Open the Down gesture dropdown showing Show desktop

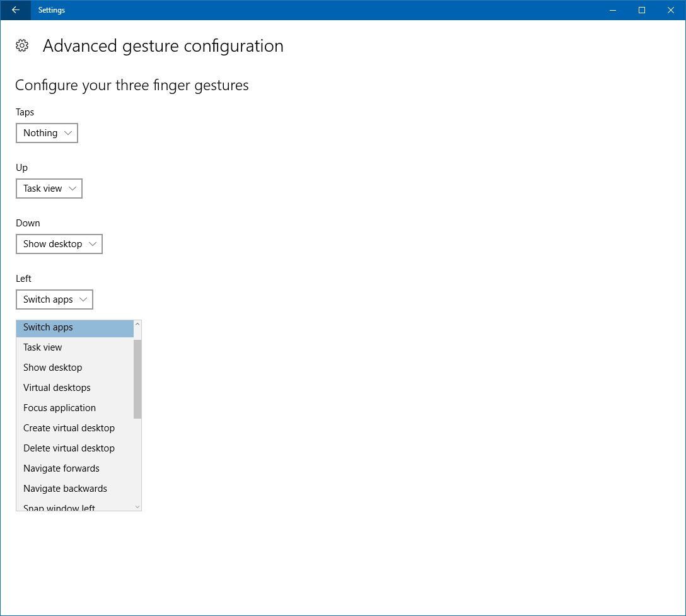[59, 244]
